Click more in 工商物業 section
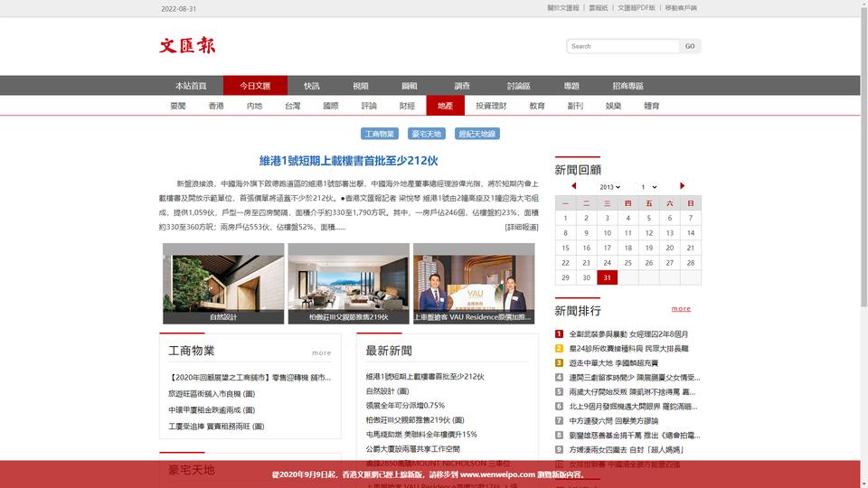This screenshot has width=868, height=488. tap(322, 352)
